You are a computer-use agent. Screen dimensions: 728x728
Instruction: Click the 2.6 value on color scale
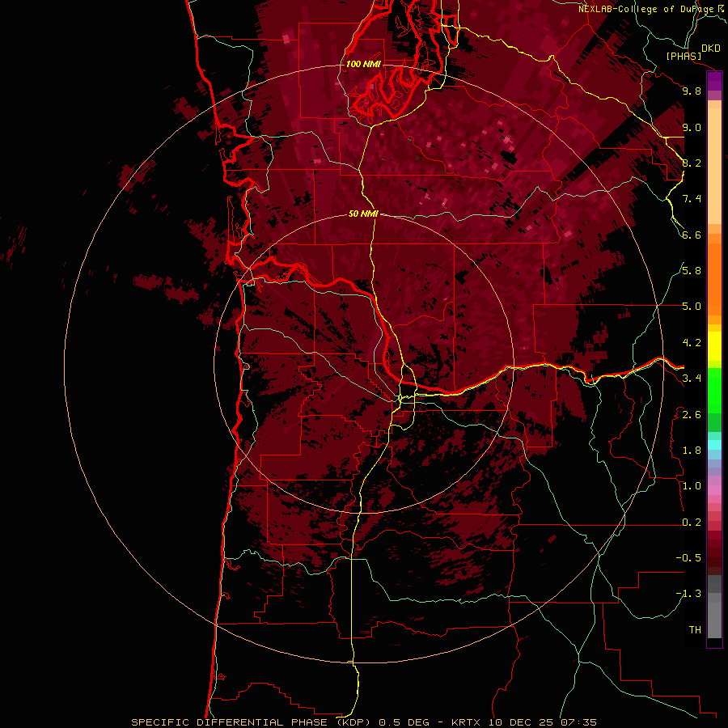692,415
